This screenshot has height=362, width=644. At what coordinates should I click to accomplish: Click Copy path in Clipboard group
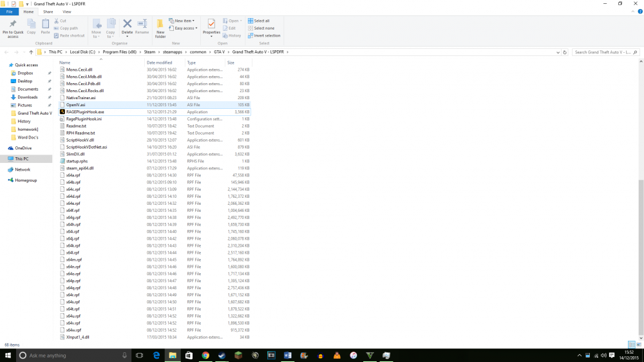66,28
